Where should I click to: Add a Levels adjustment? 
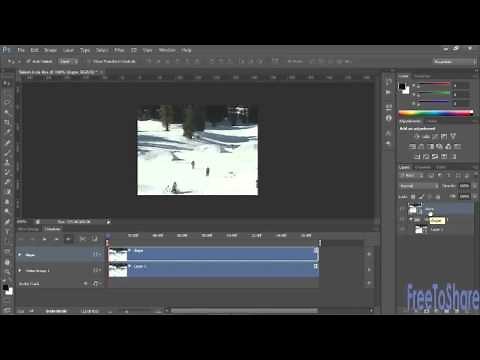tap(426, 136)
